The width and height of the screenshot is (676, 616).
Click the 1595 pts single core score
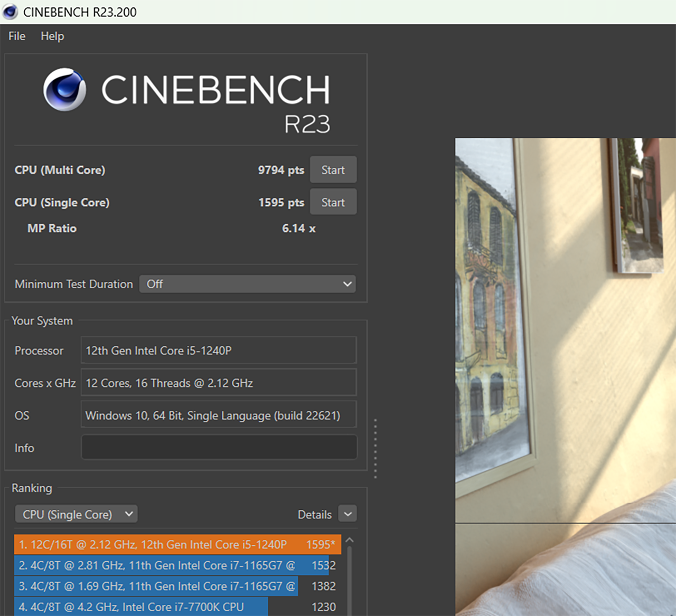[x=281, y=202]
